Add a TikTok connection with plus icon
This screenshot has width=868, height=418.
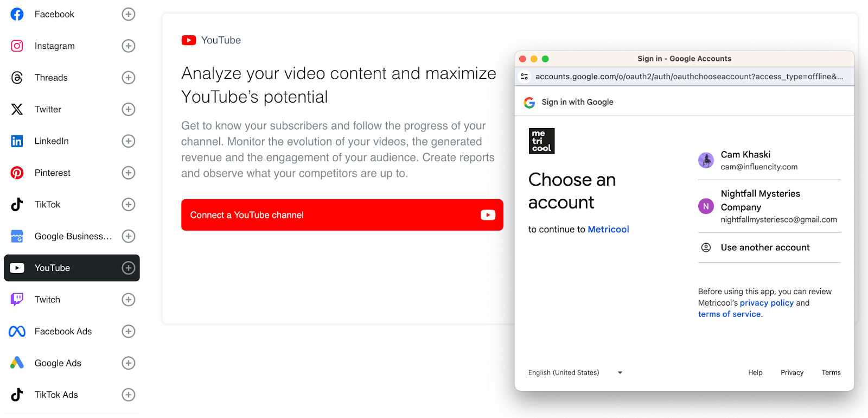(129, 205)
